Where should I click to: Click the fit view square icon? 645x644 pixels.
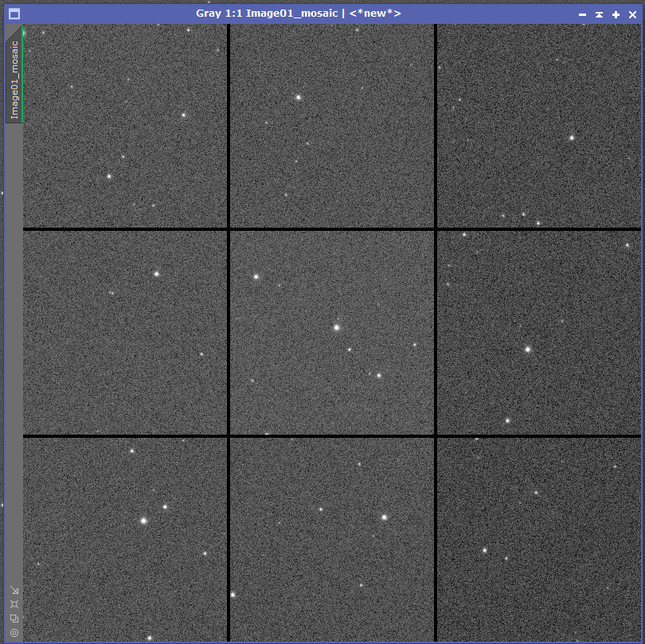[x=14, y=604]
